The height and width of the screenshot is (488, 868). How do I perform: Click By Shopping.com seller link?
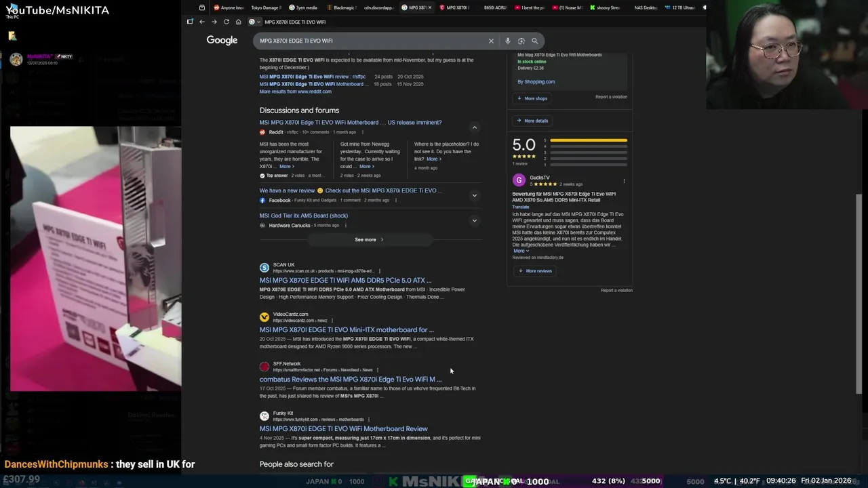[536, 81]
